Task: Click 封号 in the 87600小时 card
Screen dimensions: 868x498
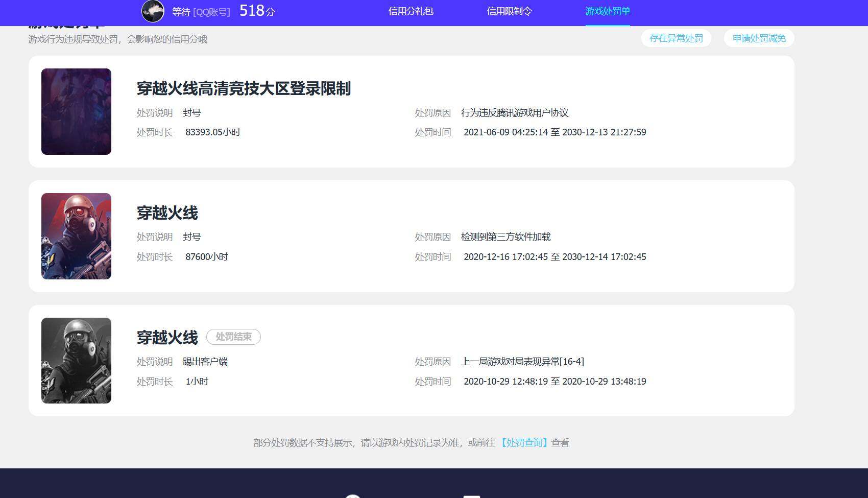Action: (192, 237)
